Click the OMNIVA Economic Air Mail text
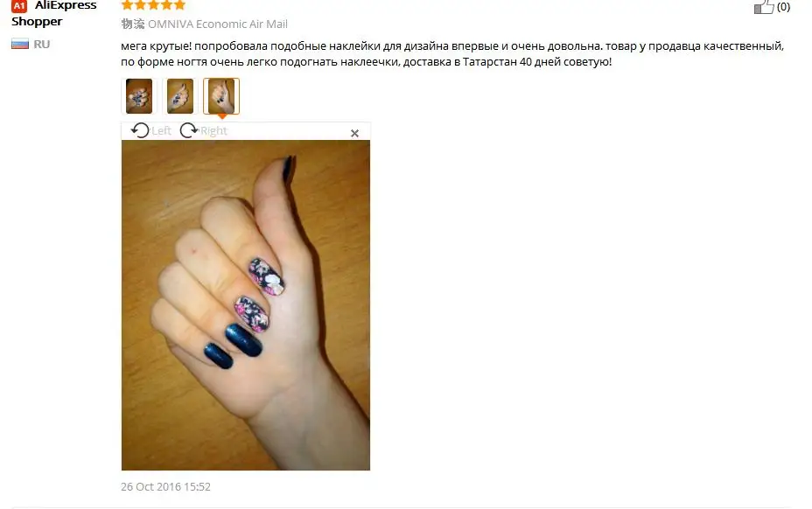This screenshot has height=509, width=812. coord(218,24)
